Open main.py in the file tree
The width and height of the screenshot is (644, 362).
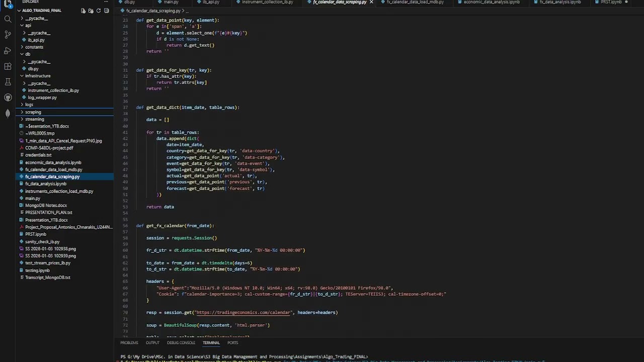pyautogui.click(x=32, y=199)
